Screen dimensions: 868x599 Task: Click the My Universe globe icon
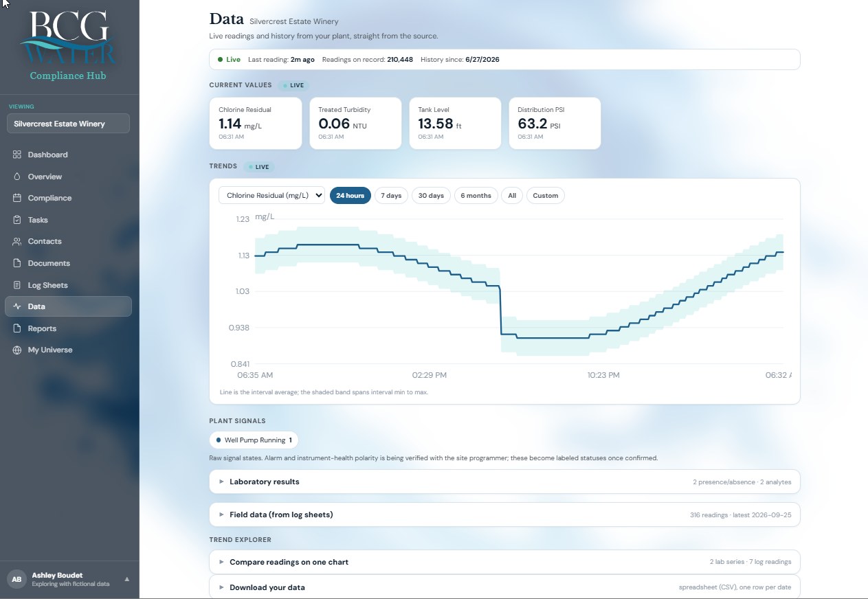pos(17,350)
